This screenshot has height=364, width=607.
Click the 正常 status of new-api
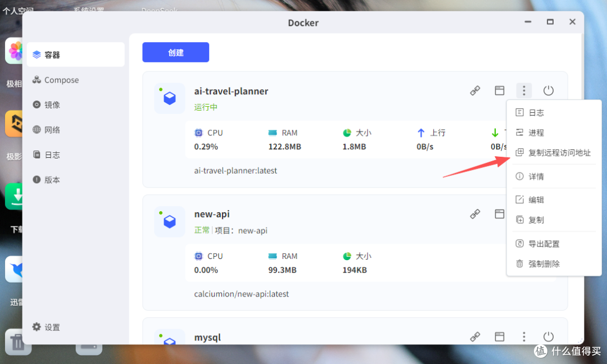point(202,230)
